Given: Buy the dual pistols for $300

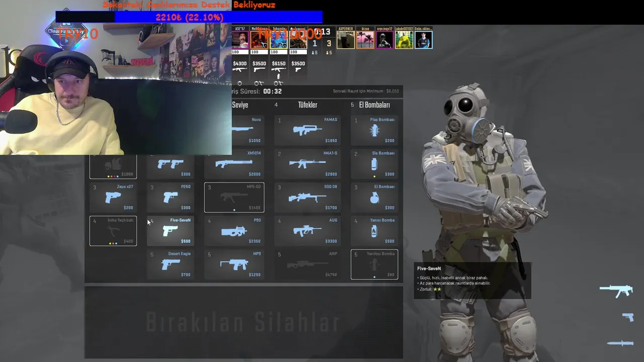Looking at the screenshot, I should click(x=170, y=166).
